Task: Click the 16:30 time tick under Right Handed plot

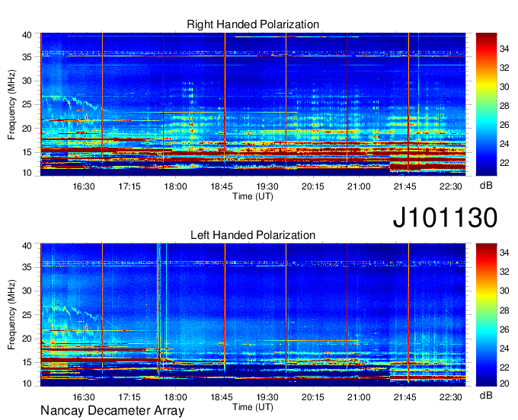Action: 84,186
